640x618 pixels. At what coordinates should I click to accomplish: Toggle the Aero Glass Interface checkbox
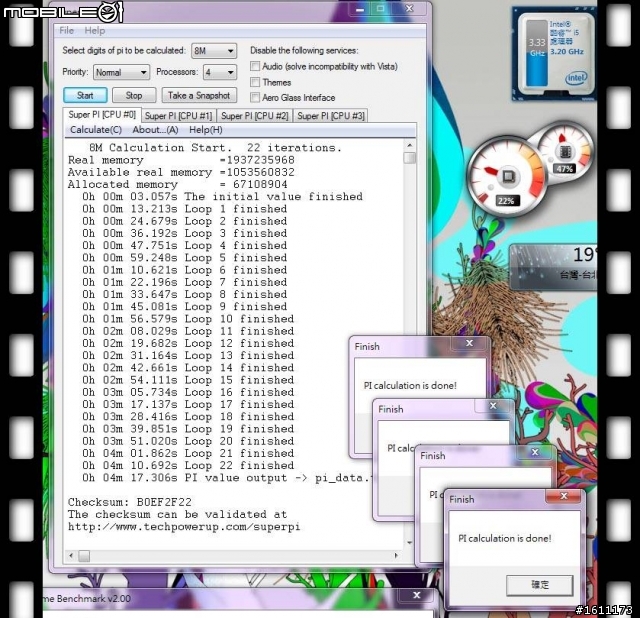point(255,97)
